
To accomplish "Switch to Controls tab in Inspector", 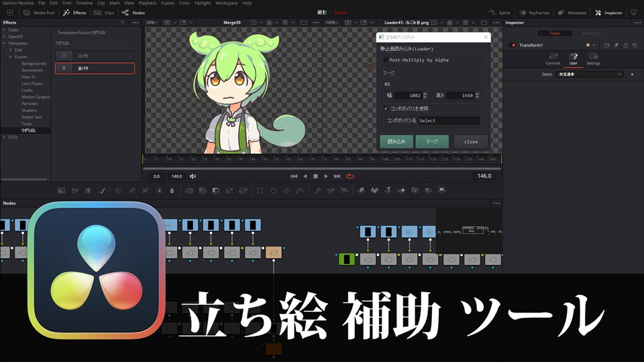I will (x=553, y=59).
